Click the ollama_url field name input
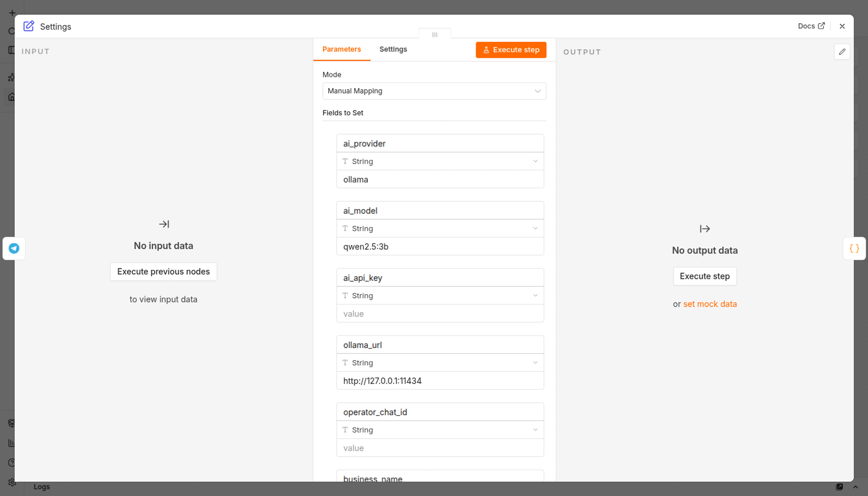Viewport: 868px width, 496px height. pyautogui.click(x=440, y=345)
